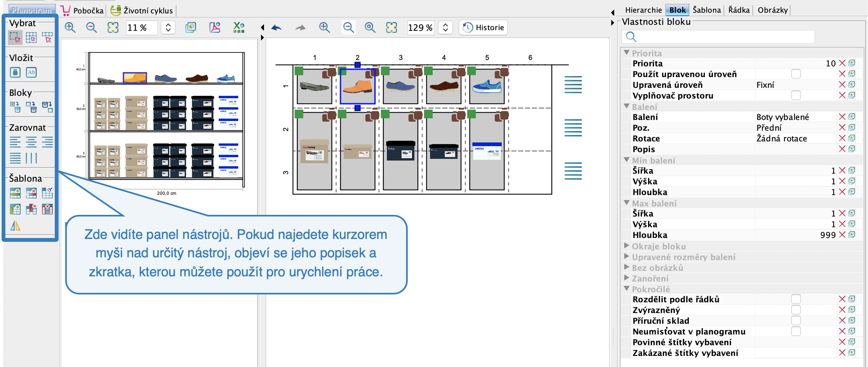Zoom in on the template editor
This screenshot has width=868, height=367.
tap(324, 27)
